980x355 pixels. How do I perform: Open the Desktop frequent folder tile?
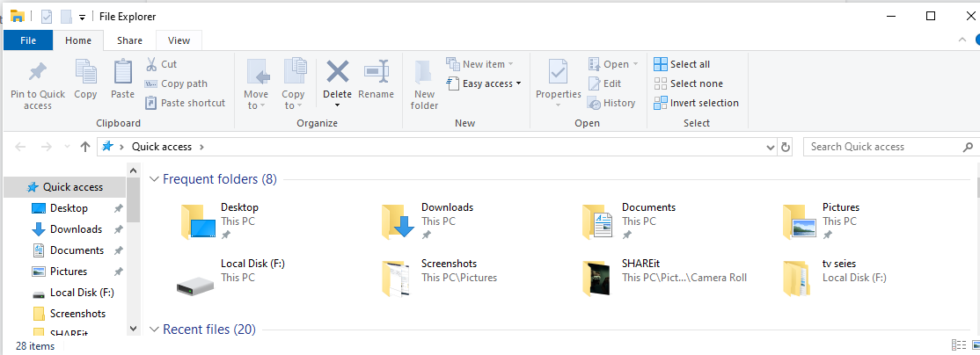[220, 221]
